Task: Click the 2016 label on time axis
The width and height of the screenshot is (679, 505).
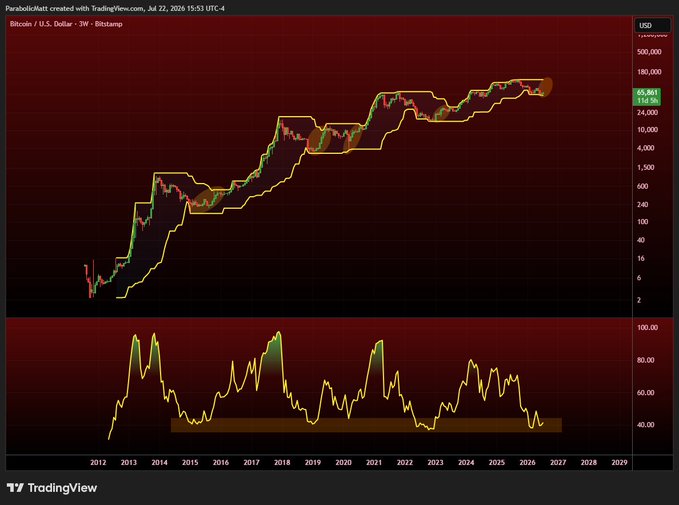Action: [221, 463]
